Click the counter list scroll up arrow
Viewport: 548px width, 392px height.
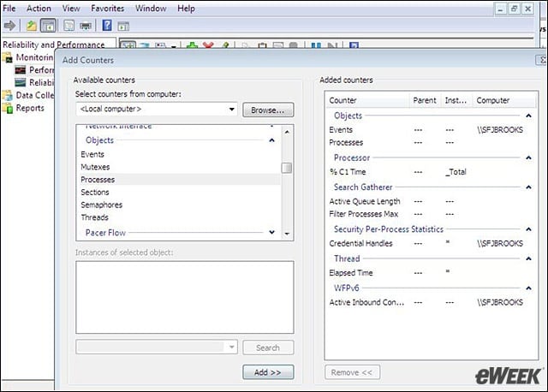click(287, 132)
